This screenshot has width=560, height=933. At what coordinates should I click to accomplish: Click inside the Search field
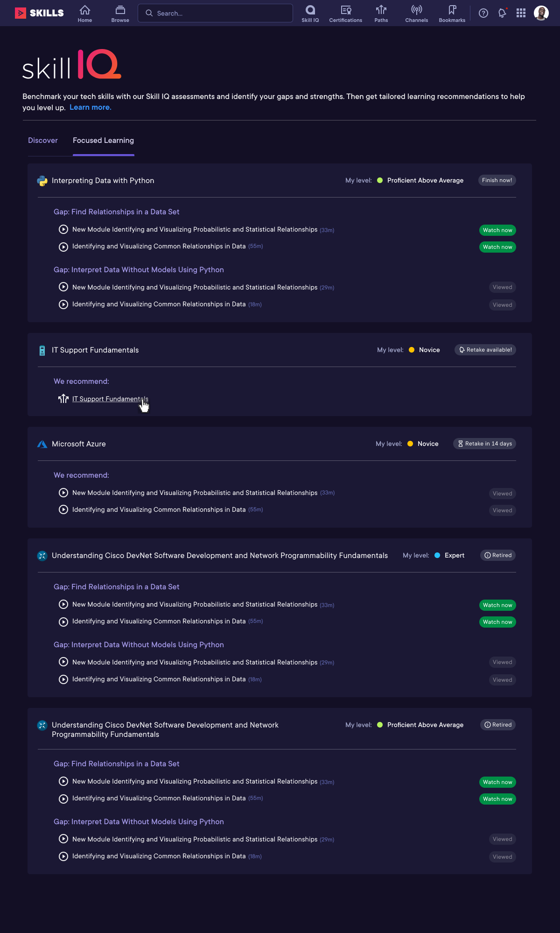[x=215, y=13]
